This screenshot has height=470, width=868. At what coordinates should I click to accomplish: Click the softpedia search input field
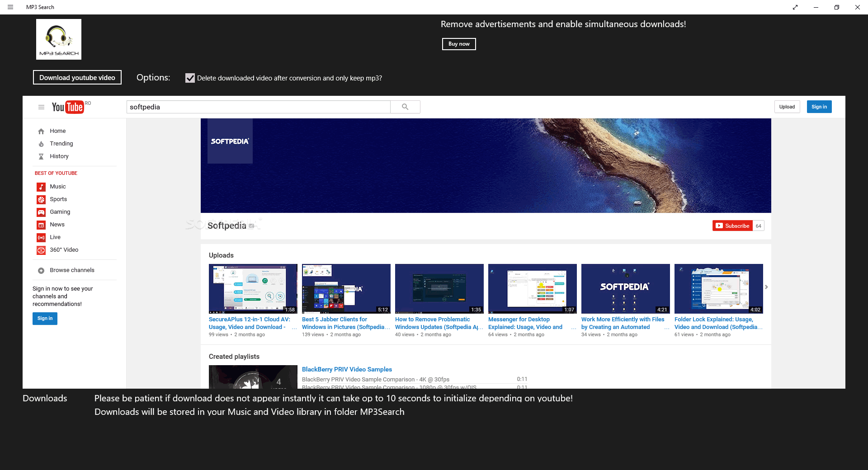pos(258,107)
